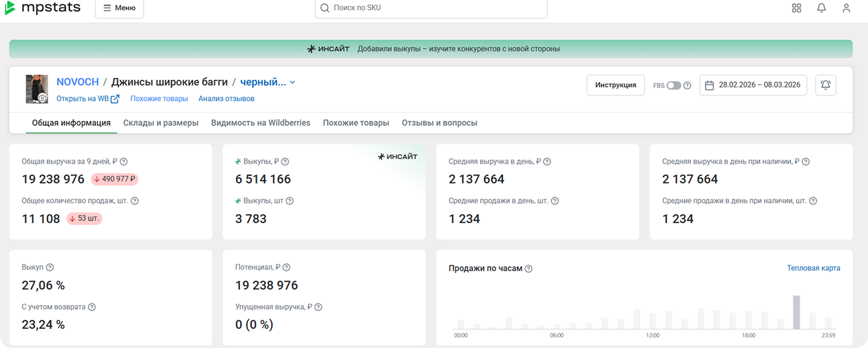Open the notifications bell in header
The height and width of the screenshot is (348, 868).
[821, 8]
